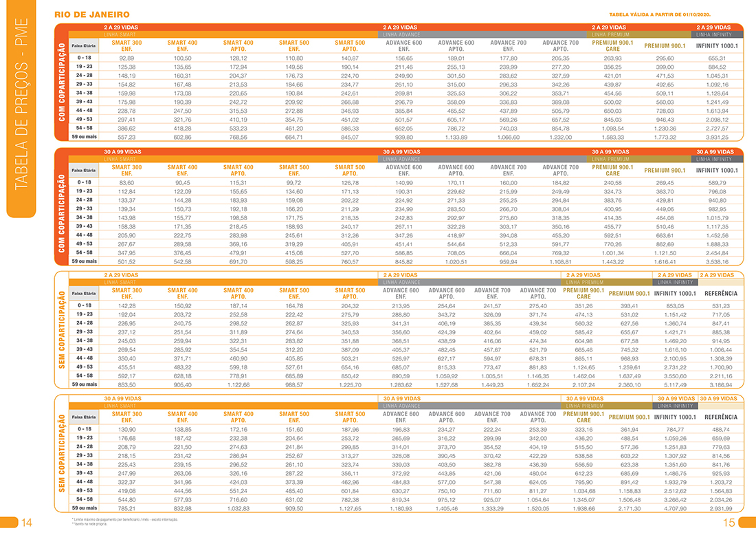Select the price cell 128,12
Viewport: 756px width, 535px height.
click(238, 58)
